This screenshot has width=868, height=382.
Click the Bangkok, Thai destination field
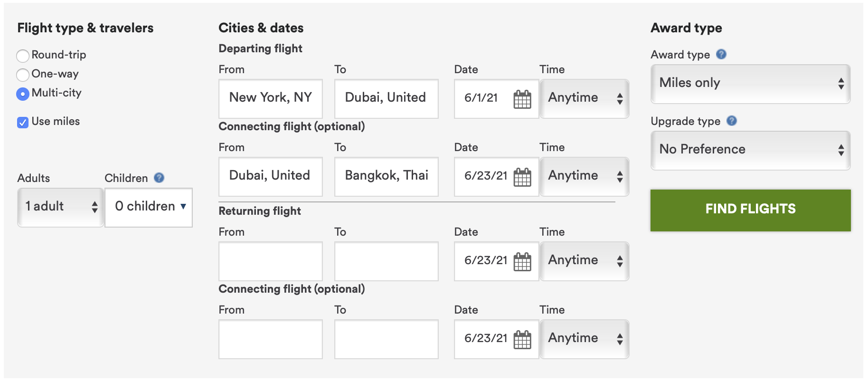[387, 177]
